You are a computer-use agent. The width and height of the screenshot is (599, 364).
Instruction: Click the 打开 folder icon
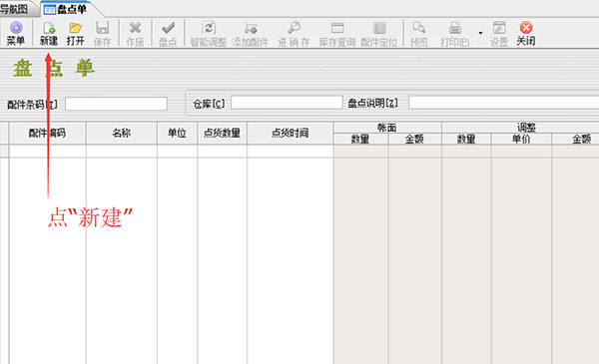point(75,28)
